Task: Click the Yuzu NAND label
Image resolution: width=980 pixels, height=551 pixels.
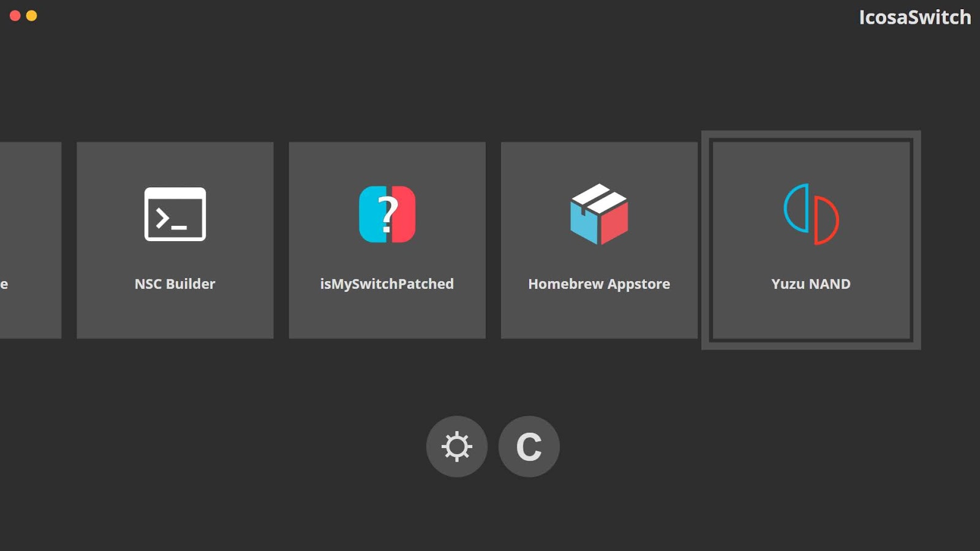Action: click(811, 284)
